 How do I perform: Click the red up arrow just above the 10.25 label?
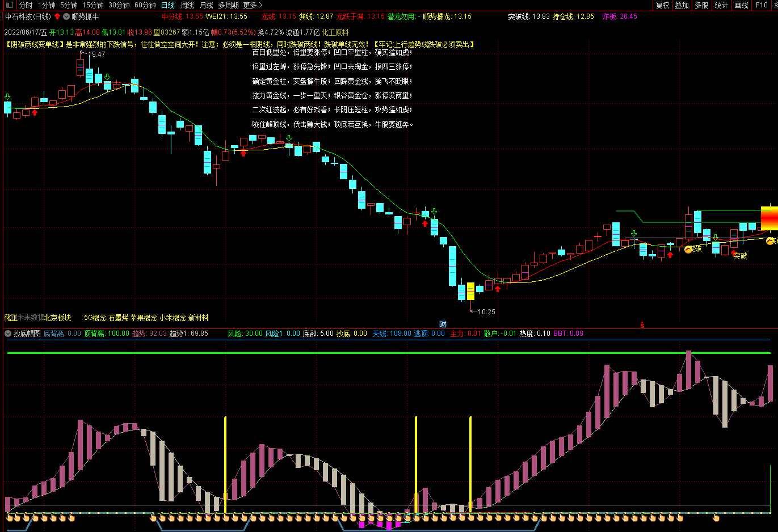(x=498, y=289)
